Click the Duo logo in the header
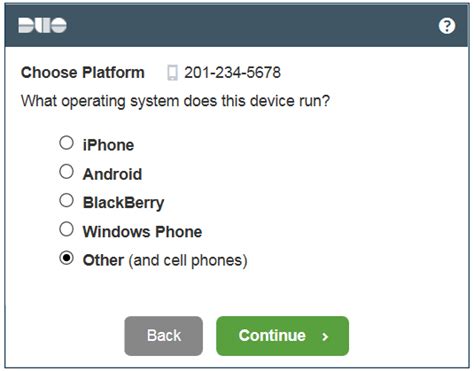Image resolution: width=474 pixels, height=371 pixels. pos(42,25)
